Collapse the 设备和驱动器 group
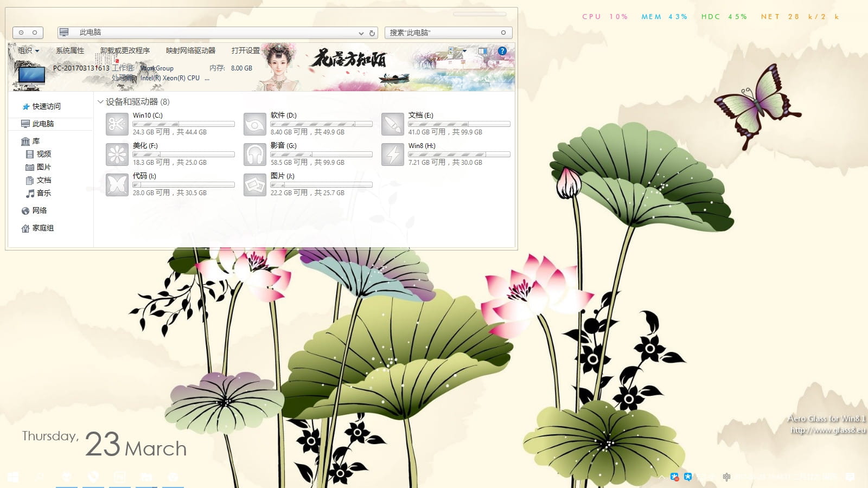 100,101
